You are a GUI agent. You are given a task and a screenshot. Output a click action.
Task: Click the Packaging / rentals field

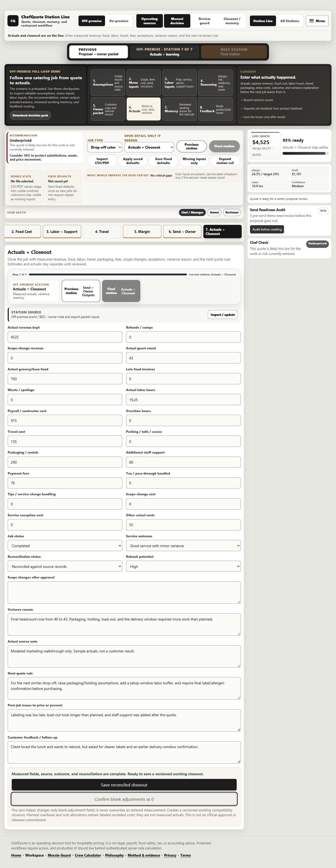[x=65, y=462]
